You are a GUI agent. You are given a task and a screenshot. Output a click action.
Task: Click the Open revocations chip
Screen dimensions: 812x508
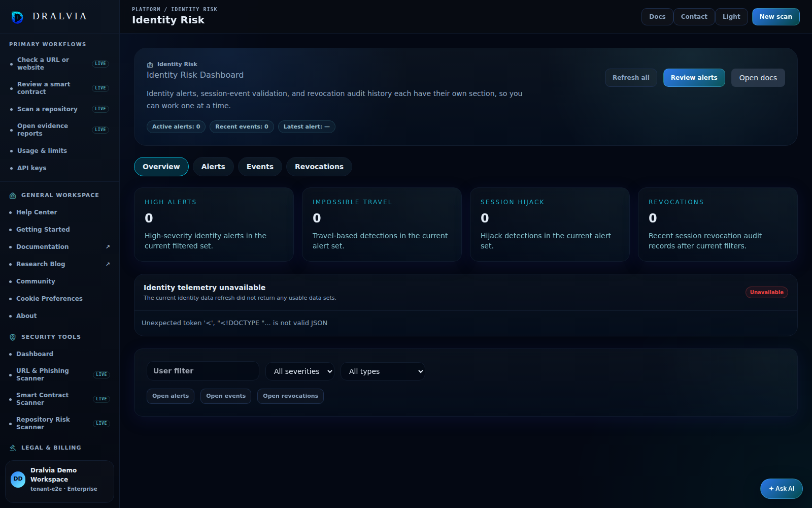coord(290,396)
